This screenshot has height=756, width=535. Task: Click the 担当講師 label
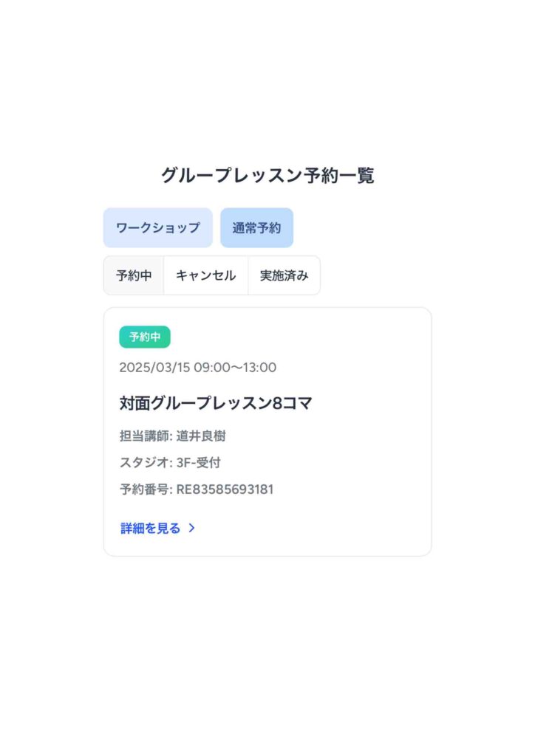point(144,436)
